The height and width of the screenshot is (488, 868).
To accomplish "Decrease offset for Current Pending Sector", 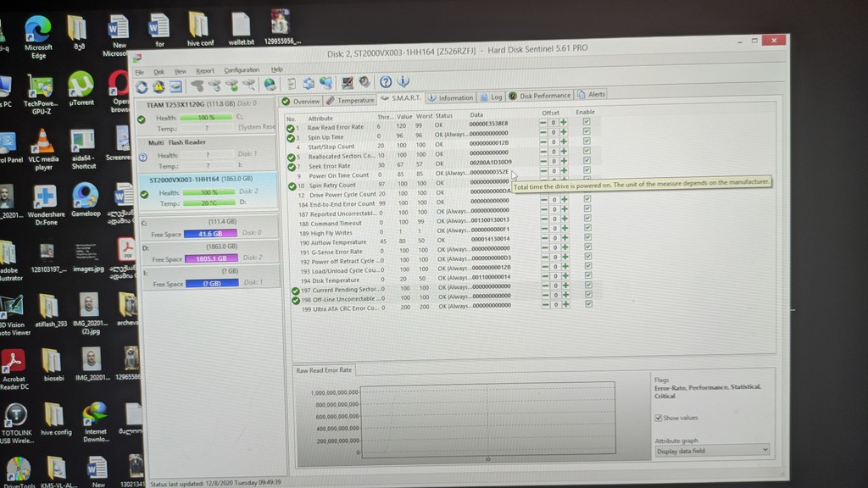I will 545,286.
